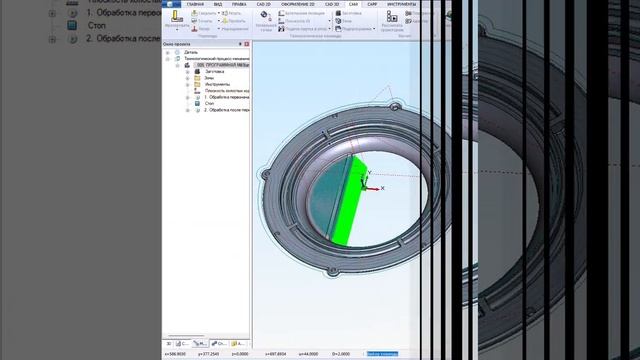Open the ГЛАВНАЯ ribbon tab
Screen dimensions: 640x360
tap(195, 4)
